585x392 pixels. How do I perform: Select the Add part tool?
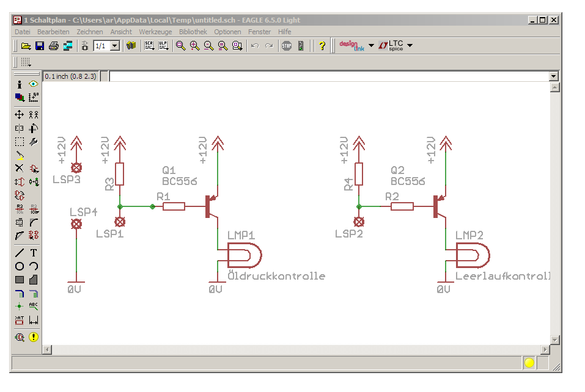coord(34,169)
